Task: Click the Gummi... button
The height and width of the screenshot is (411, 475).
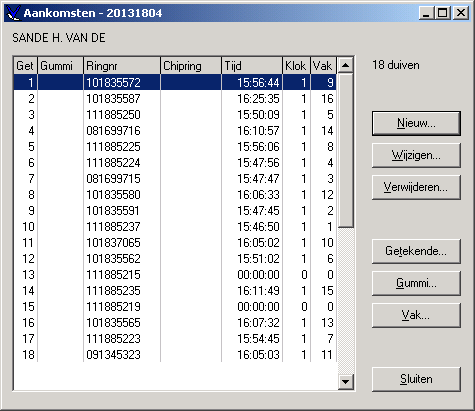Action: tap(416, 283)
